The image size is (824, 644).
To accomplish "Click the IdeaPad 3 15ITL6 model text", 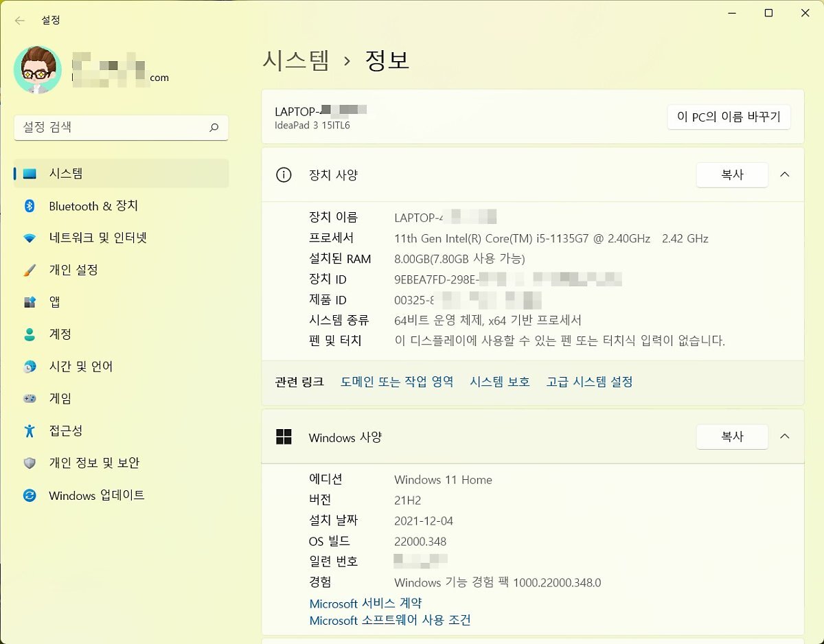I will tap(312, 126).
